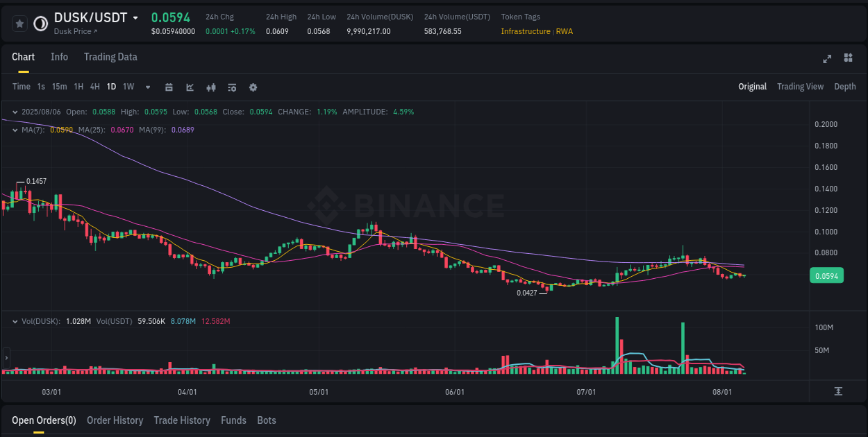868x437 pixels.
Task: Collapse the MA indicator row chevron
Action: point(15,130)
